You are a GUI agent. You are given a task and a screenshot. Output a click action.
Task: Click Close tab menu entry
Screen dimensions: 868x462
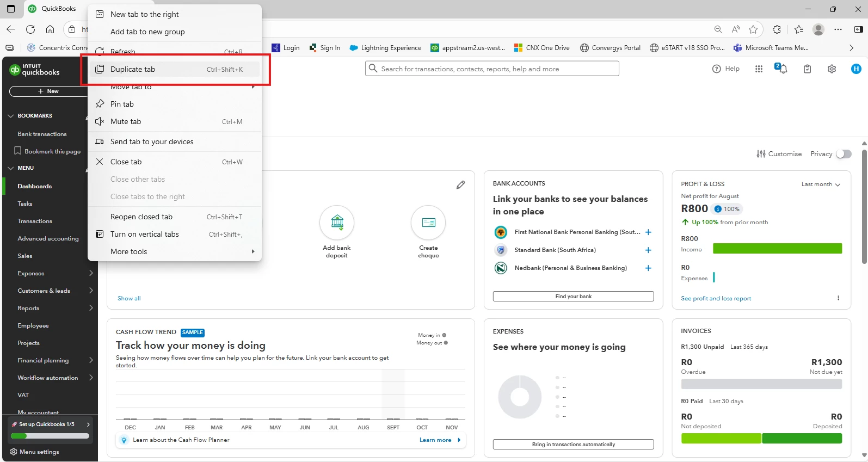click(174, 162)
